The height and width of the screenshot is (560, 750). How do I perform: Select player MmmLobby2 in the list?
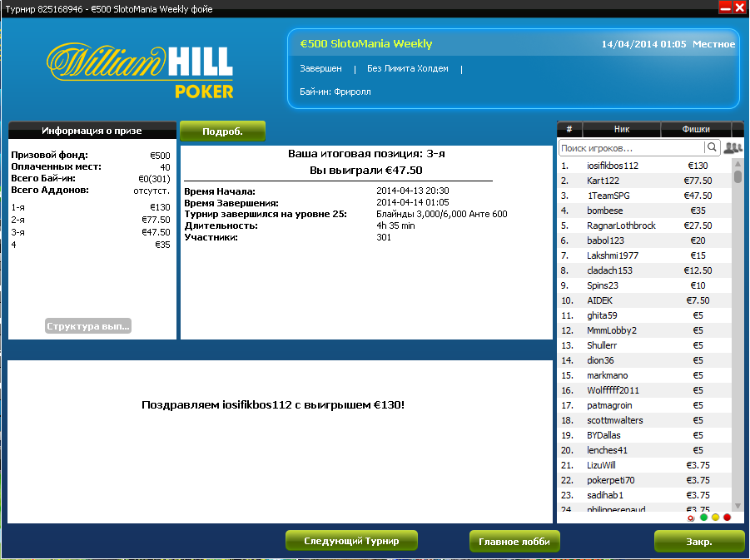(645, 330)
